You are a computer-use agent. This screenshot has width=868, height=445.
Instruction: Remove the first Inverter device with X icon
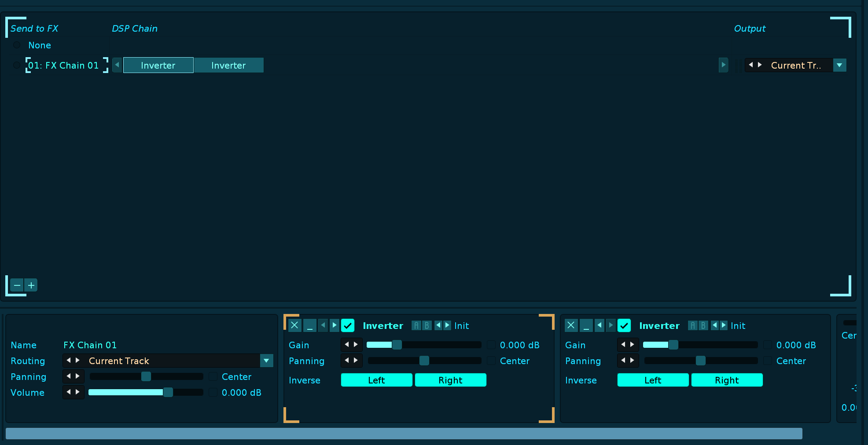(294, 325)
